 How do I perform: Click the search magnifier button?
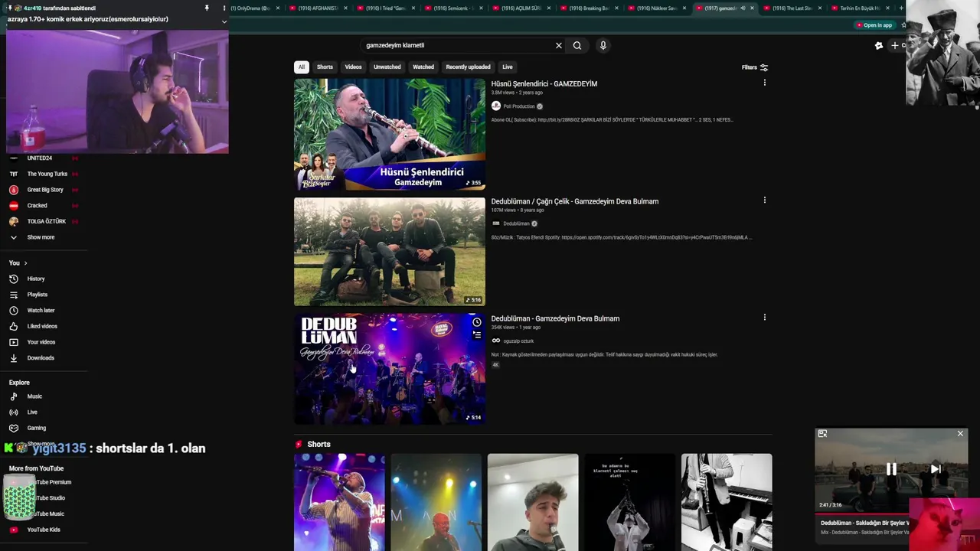[x=577, y=45]
